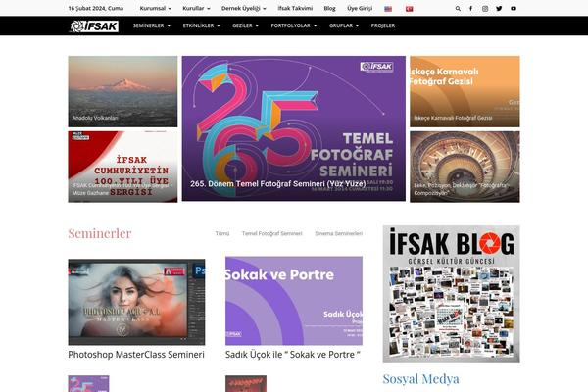The width and height of the screenshot is (588, 392).
Task: Open Leke, Pozisyon, Deklanşör spiral staircase tile
Action: (x=465, y=167)
